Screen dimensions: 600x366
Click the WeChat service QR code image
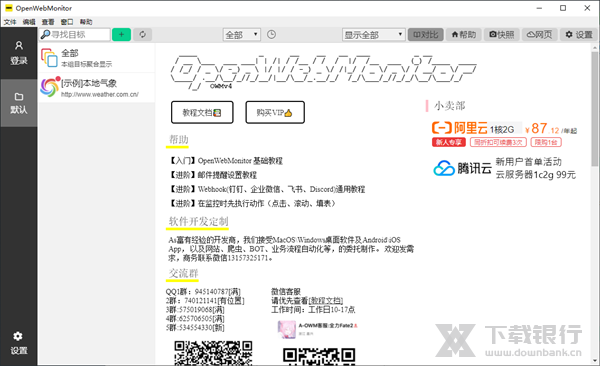[x=319, y=356]
